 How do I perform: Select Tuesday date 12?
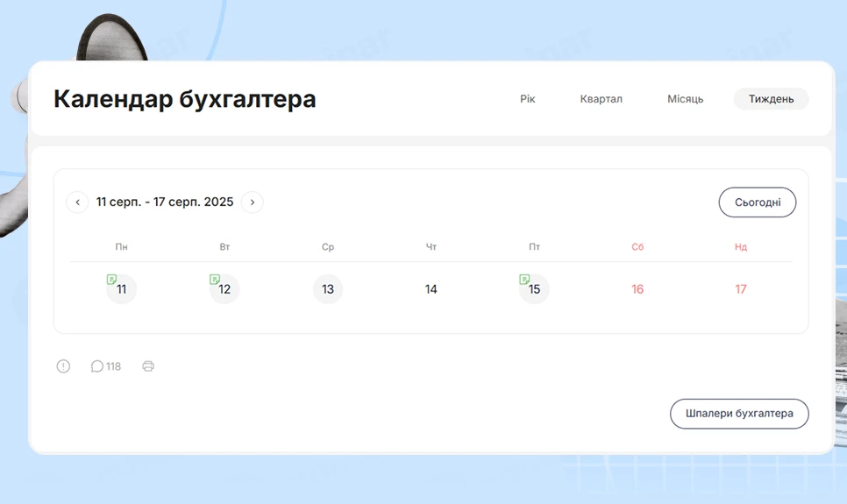[224, 289]
